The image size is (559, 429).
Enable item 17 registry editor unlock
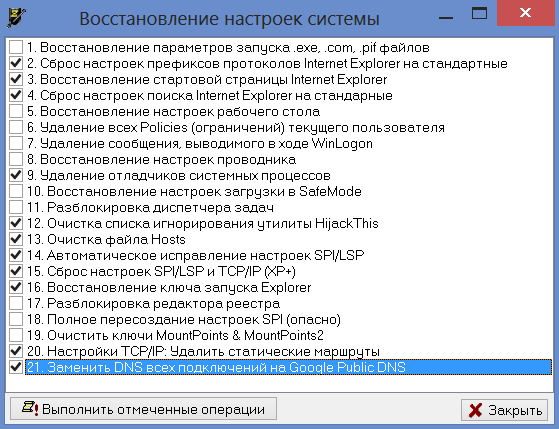pos(16,303)
